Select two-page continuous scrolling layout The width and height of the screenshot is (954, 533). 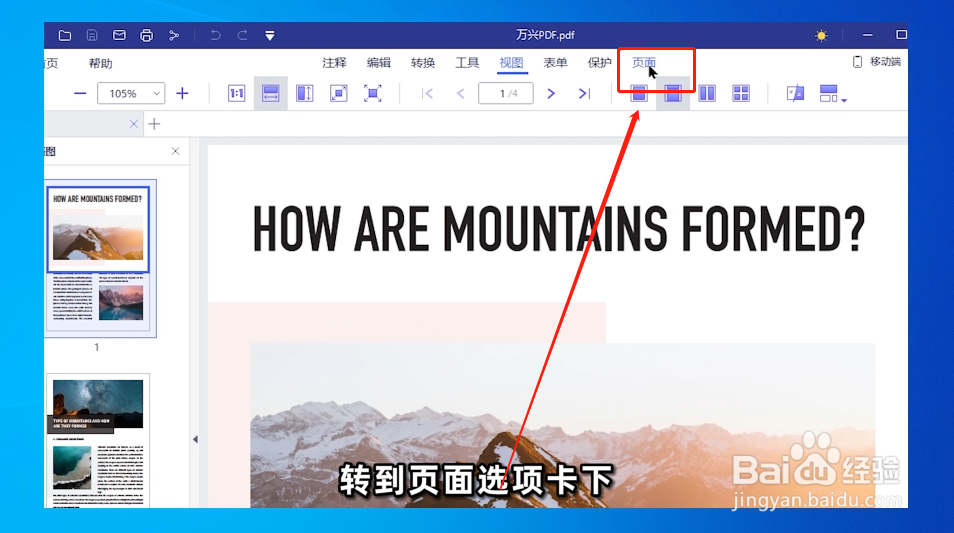coord(741,94)
